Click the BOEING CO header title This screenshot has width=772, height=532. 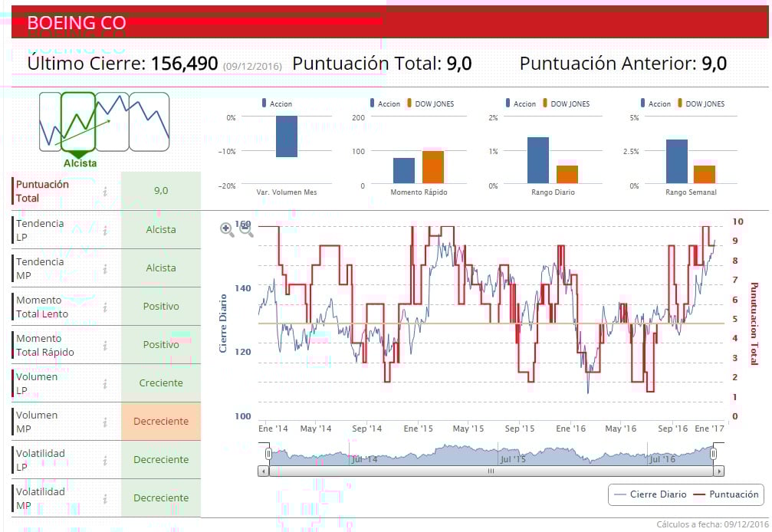(77, 23)
